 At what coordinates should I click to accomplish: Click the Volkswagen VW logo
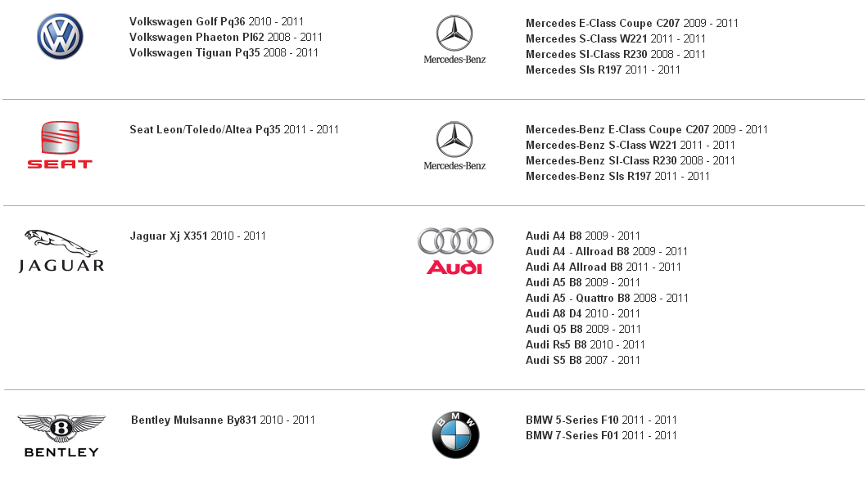tap(61, 37)
